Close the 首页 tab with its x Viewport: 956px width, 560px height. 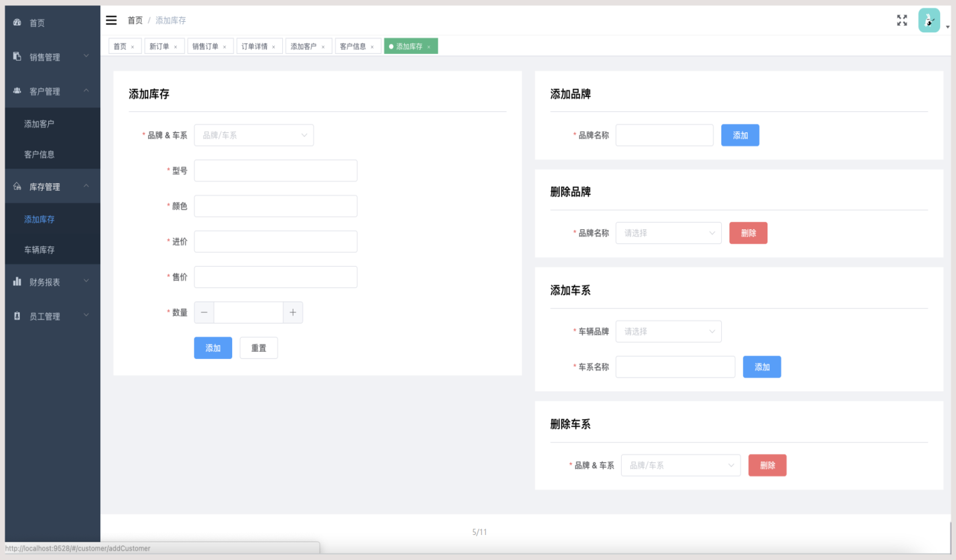point(133,47)
